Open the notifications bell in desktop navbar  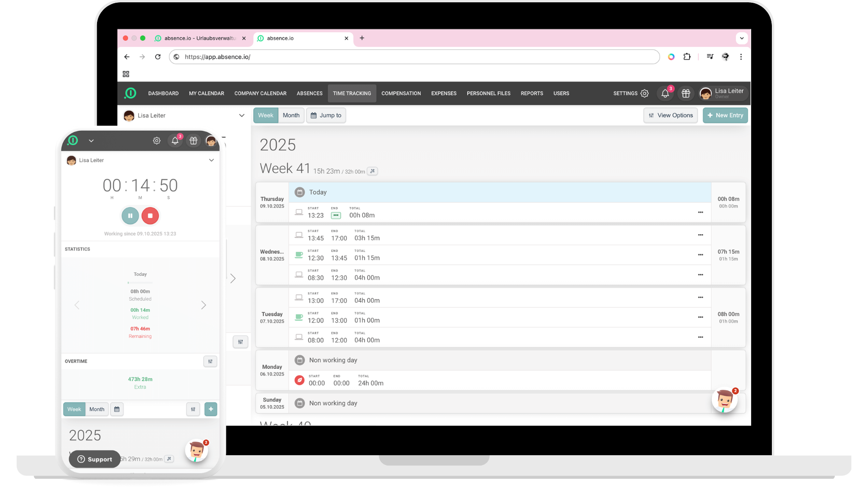pyautogui.click(x=665, y=94)
